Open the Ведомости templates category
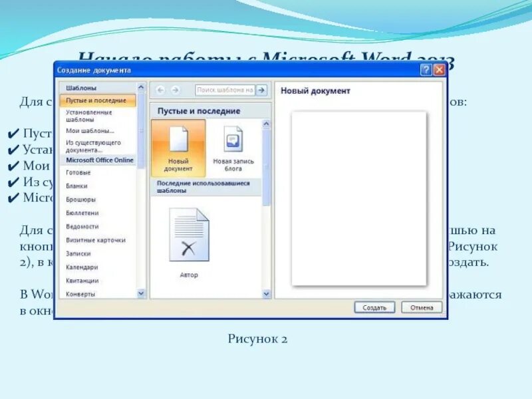This screenshot has width=532, height=399. click(82, 227)
